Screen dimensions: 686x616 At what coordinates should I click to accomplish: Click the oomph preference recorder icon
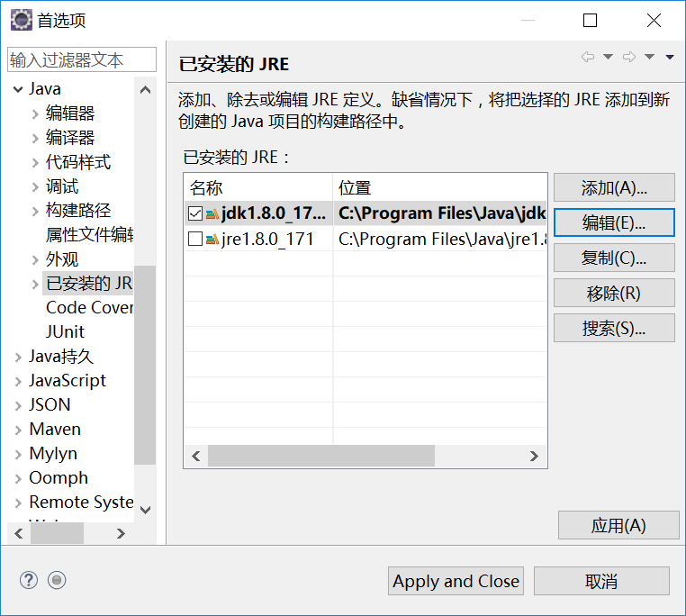[x=57, y=580]
